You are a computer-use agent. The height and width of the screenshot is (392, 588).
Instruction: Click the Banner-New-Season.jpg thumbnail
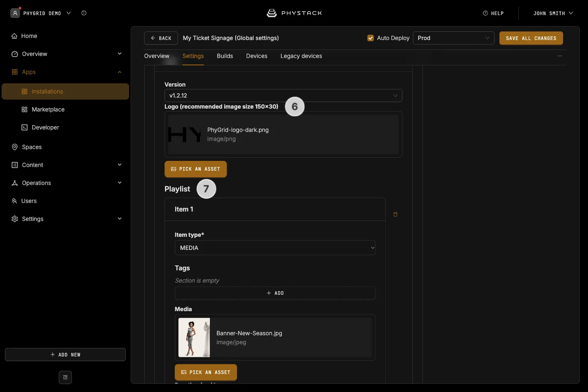[194, 338]
